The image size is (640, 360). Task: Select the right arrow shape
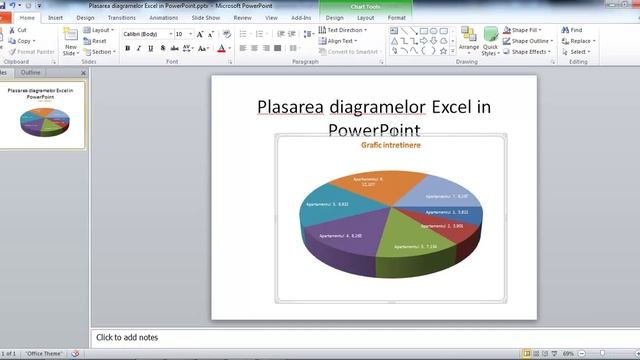424,41
